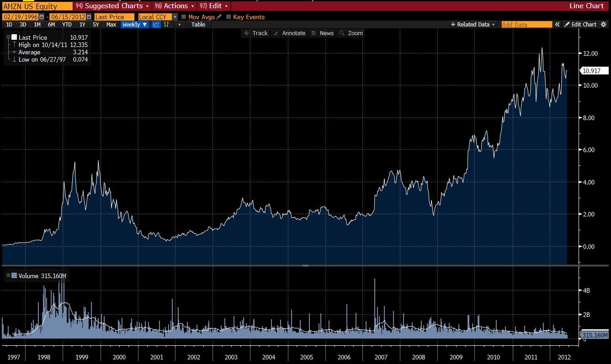Edit moving averages with the pencil icon
The height and width of the screenshot is (364, 611).
219,17
